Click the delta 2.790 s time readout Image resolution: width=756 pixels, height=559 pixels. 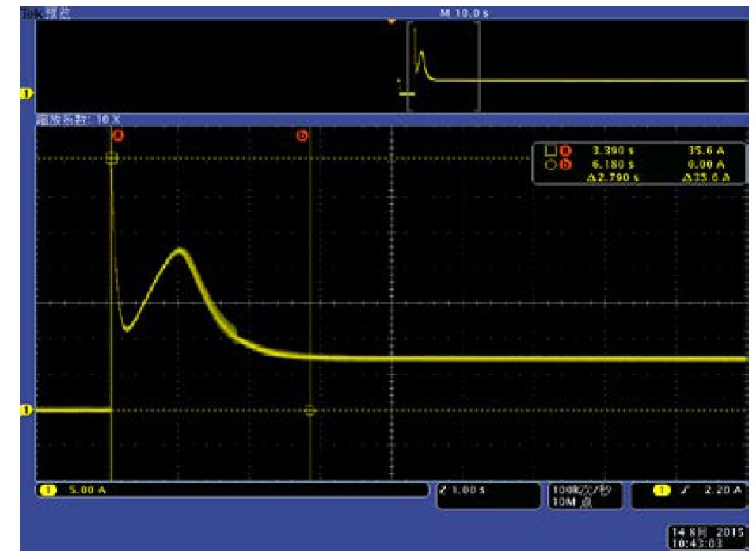coord(611,178)
